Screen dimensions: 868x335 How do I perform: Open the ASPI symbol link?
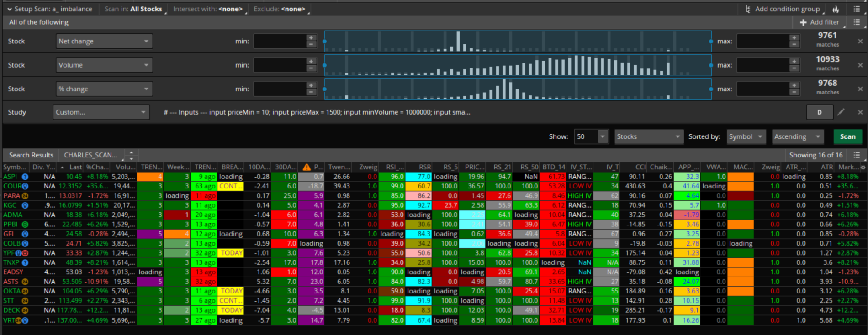tap(10, 177)
